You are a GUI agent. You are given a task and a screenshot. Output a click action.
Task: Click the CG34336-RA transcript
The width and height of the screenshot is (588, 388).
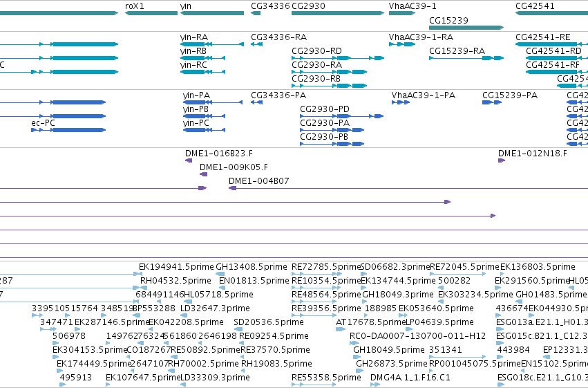coord(256,44)
